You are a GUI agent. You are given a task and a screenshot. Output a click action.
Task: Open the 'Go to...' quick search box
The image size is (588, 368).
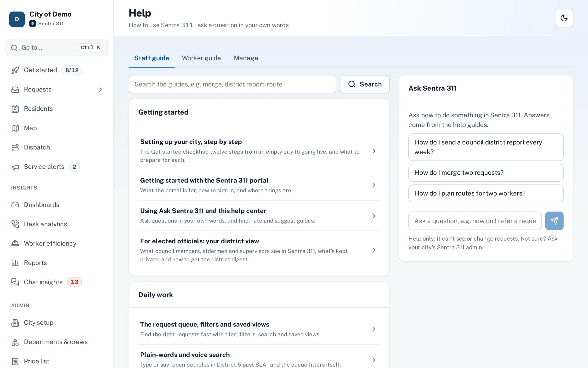[x=57, y=48]
